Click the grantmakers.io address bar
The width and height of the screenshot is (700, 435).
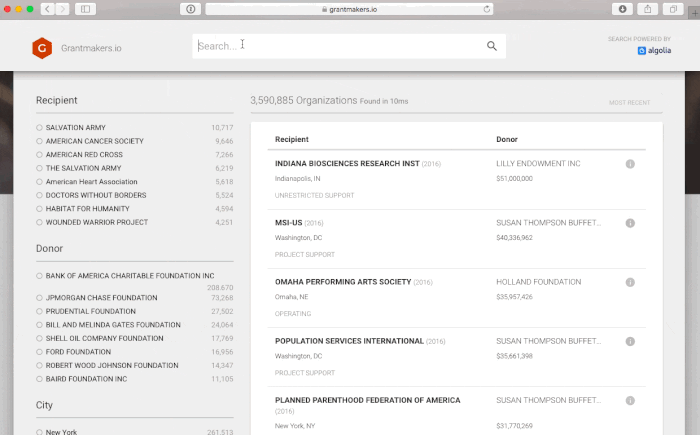[x=349, y=9]
